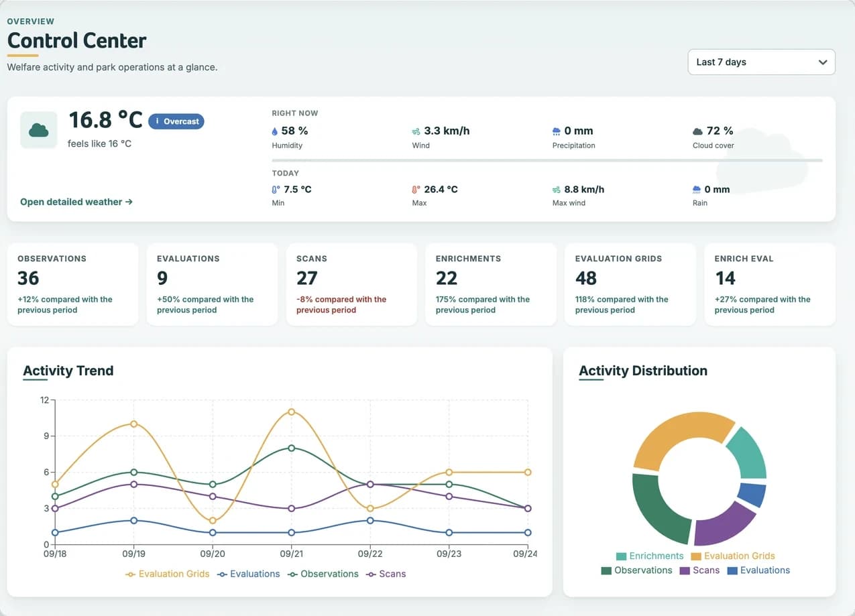
Task: Toggle Evaluations in distribution legend
Action: 758,570
